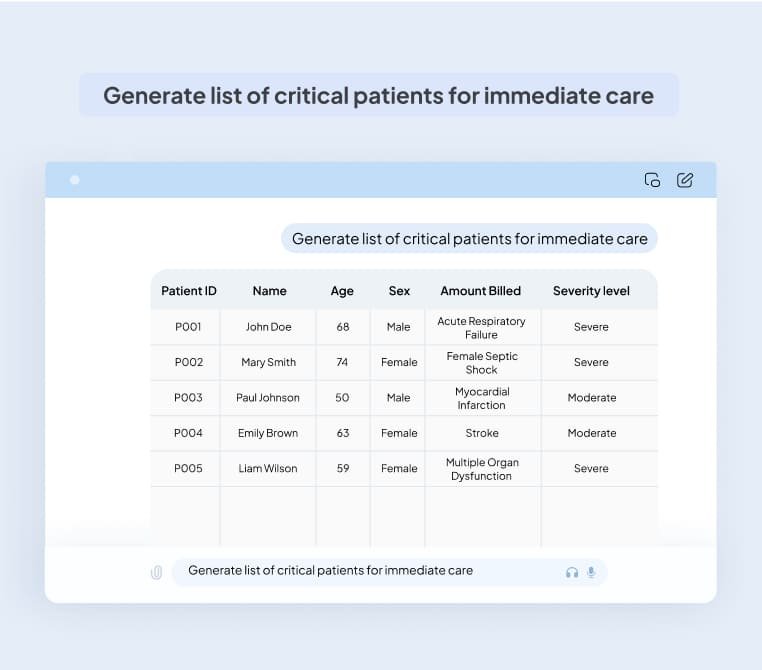Click the compose new chat pencil icon
This screenshot has width=762, height=670.
[x=685, y=180]
